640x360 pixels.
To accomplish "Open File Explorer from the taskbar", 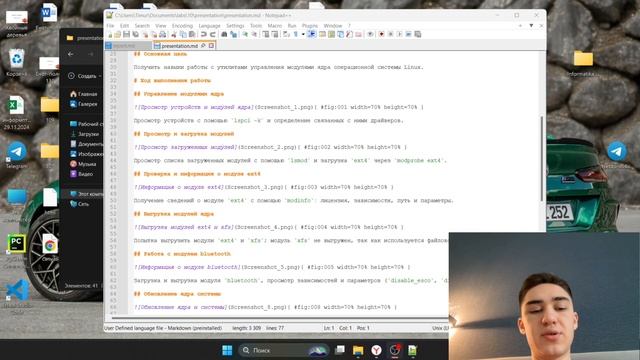I will click(358, 350).
